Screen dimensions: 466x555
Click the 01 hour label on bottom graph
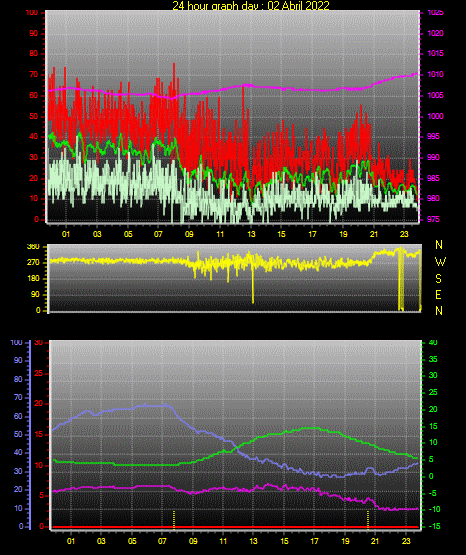tap(71, 541)
